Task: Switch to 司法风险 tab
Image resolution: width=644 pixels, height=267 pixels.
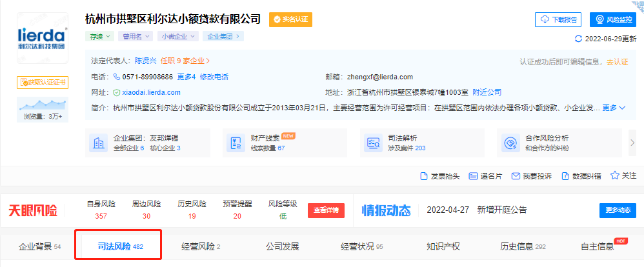Action: 120,247
